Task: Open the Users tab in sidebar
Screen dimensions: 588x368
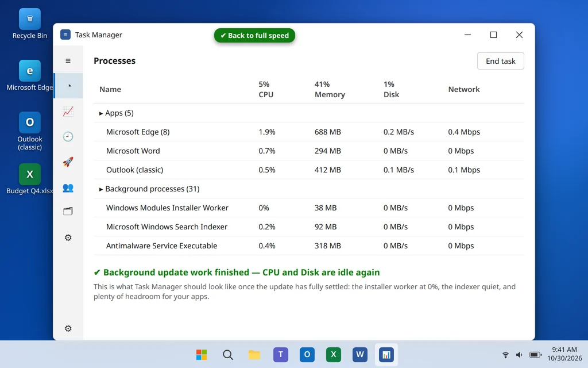Action: click(x=68, y=187)
